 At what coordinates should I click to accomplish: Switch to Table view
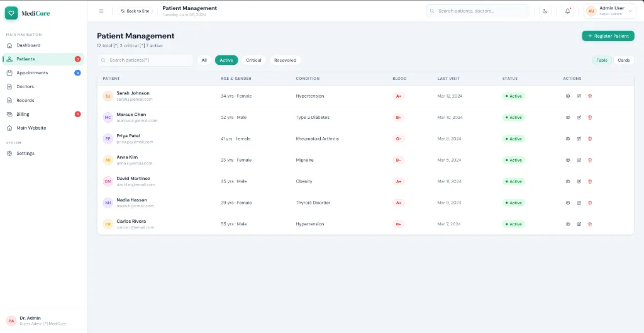pos(602,60)
